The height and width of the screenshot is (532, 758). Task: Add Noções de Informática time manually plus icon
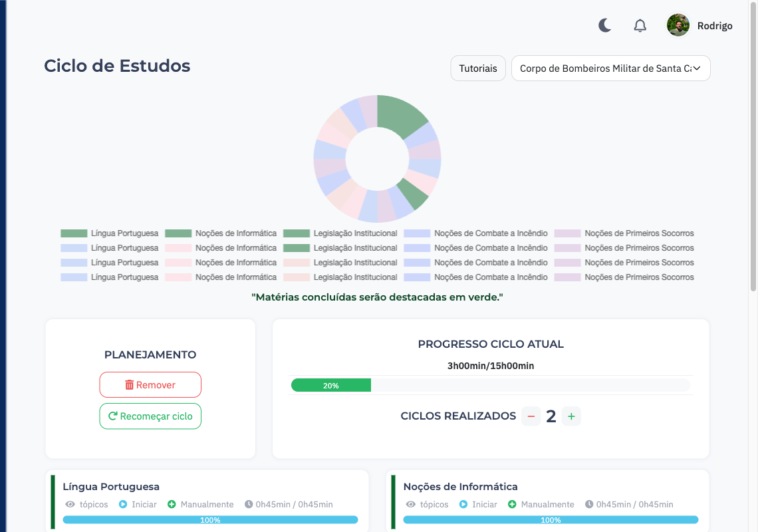pyautogui.click(x=512, y=505)
